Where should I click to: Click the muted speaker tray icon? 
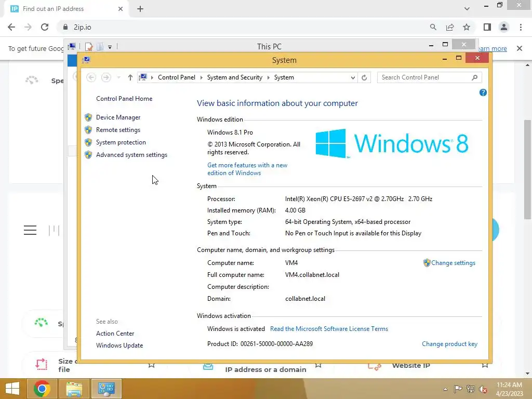point(483,389)
